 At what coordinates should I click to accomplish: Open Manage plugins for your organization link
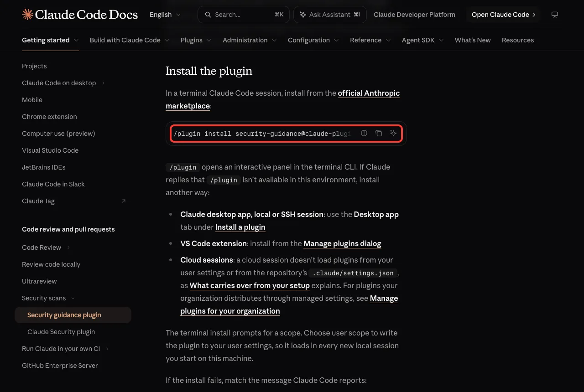coord(289,304)
